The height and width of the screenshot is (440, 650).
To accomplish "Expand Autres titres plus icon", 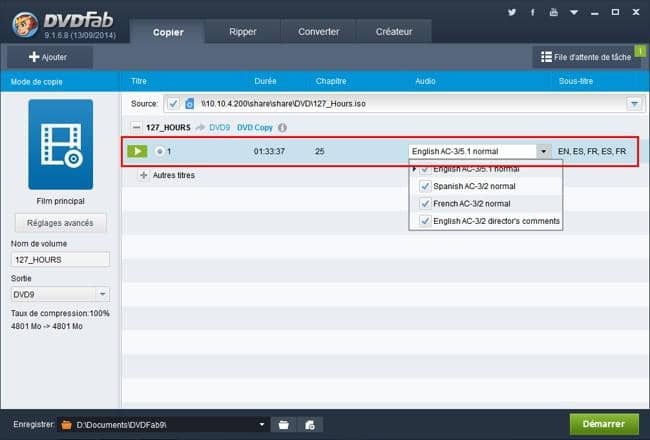I will click(143, 175).
